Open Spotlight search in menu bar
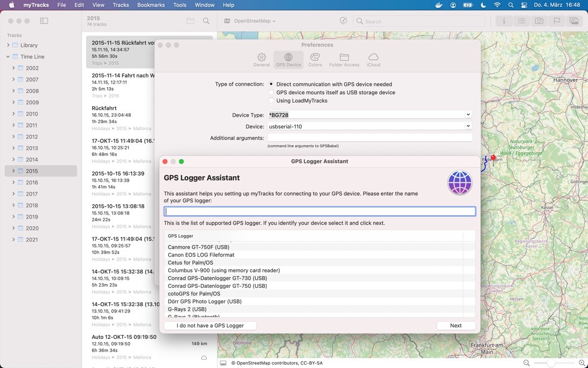The image size is (588, 368). (511, 5)
